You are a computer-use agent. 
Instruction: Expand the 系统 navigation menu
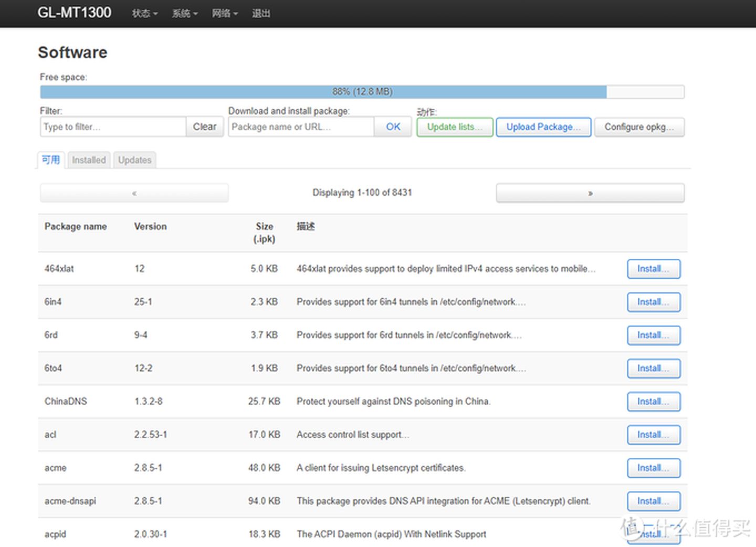tap(184, 14)
